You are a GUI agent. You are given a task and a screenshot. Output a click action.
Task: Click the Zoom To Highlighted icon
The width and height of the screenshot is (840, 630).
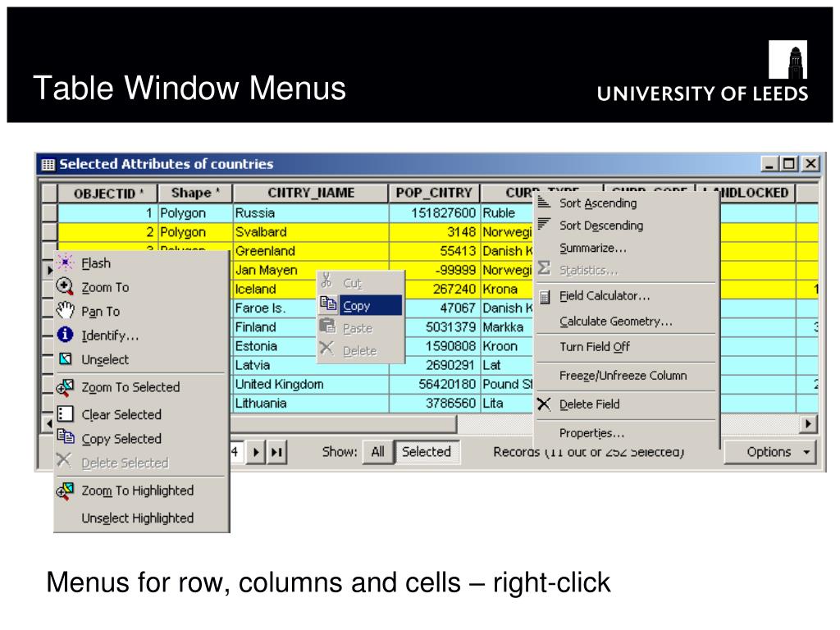[x=65, y=491]
